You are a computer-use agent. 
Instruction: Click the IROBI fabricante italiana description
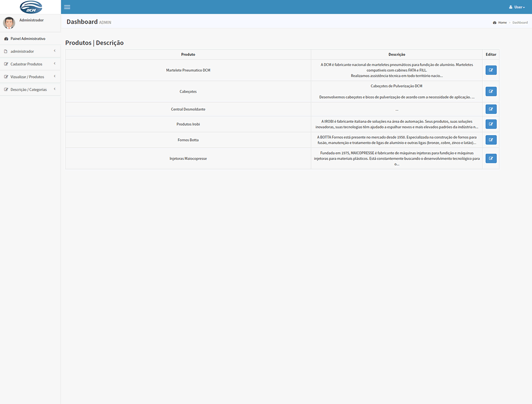(x=397, y=124)
